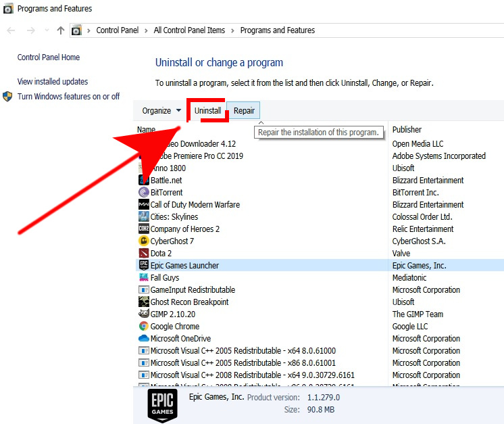Sort by the Publisher column header
Screen dimensions: 504x424
click(407, 129)
